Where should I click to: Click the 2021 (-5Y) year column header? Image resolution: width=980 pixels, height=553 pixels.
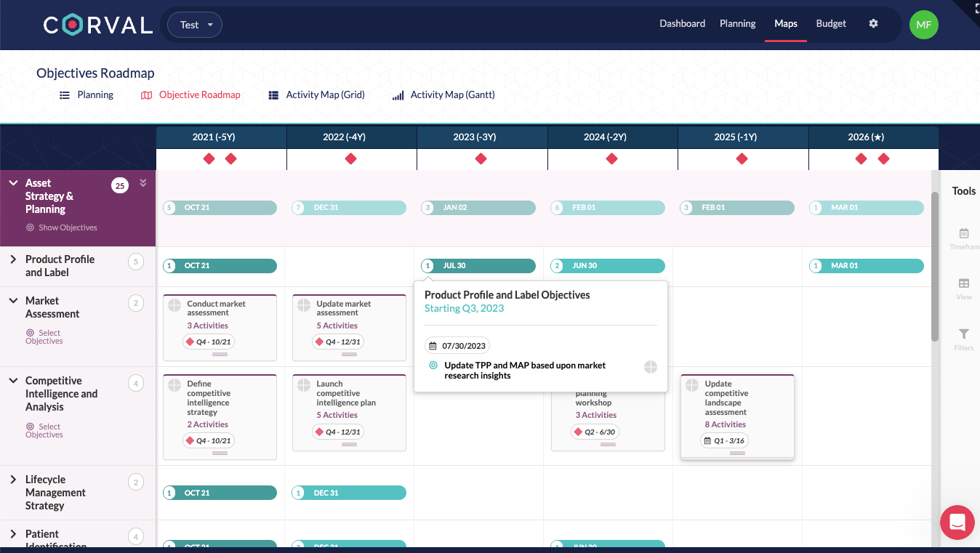[221, 137]
